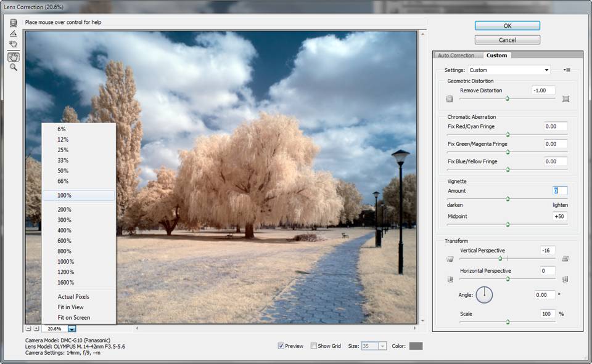Select the Zoom tool
Viewport: 592px width, 364px height.
(x=13, y=67)
